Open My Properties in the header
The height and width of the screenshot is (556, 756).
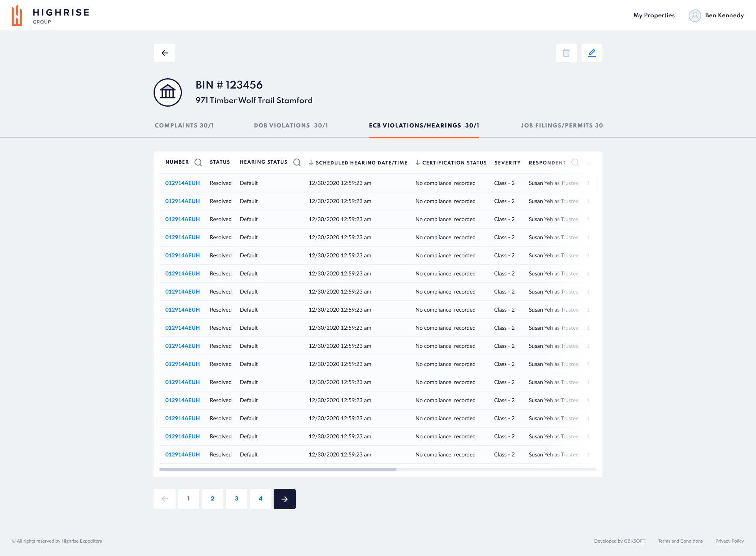(654, 15)
